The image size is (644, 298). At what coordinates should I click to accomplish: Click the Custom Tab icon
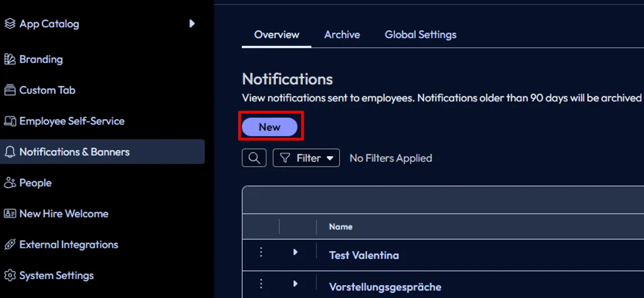point(10,91)
